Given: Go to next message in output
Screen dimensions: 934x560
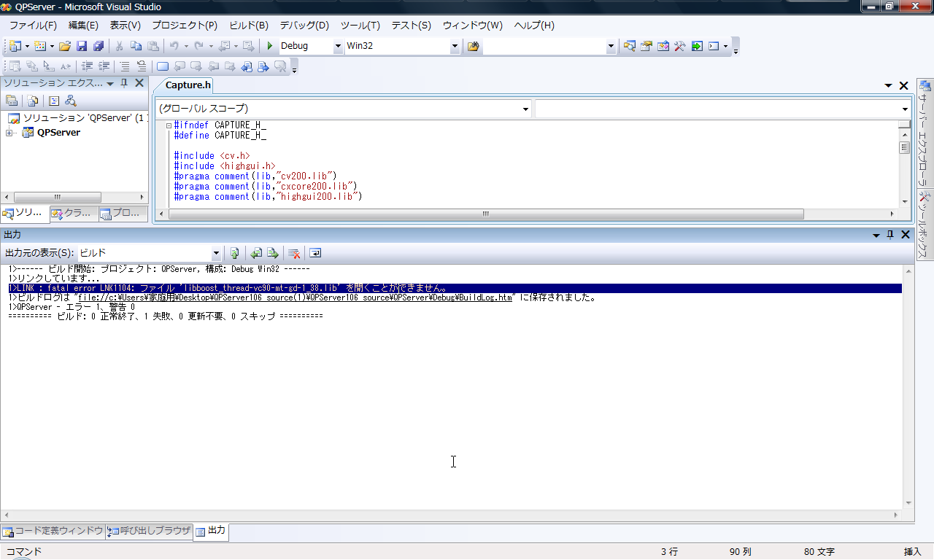Looking at the screenshot, I should click(x=272, y=253).
